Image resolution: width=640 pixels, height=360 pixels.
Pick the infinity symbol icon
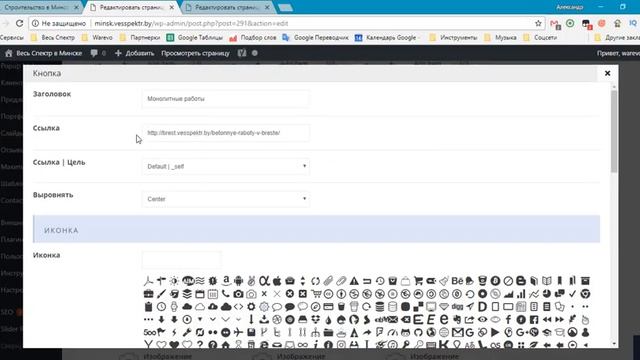[302, 345]
